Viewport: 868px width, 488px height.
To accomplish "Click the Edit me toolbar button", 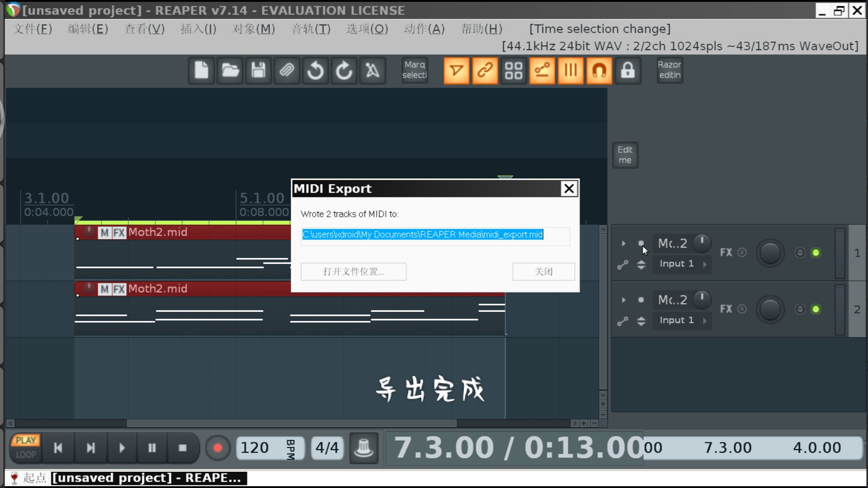I will (625, 155).
